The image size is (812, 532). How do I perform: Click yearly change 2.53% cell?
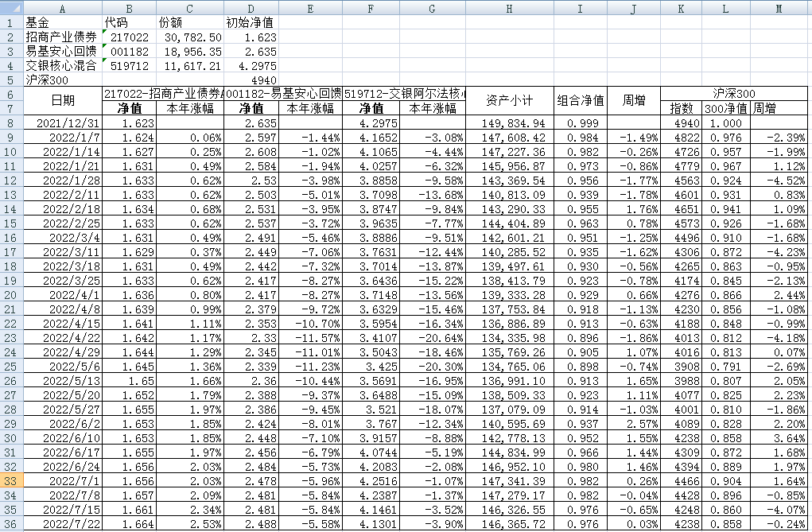click(x=190, y=524)
